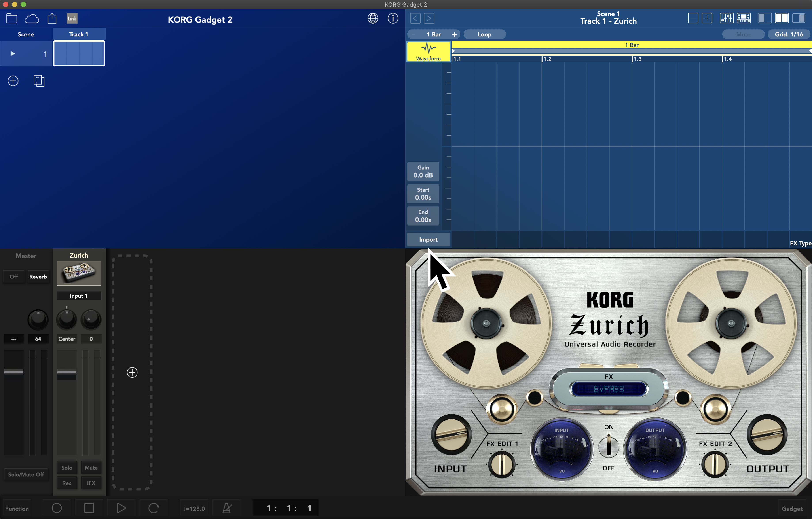Show the keyboard view icon

point(744,18)
